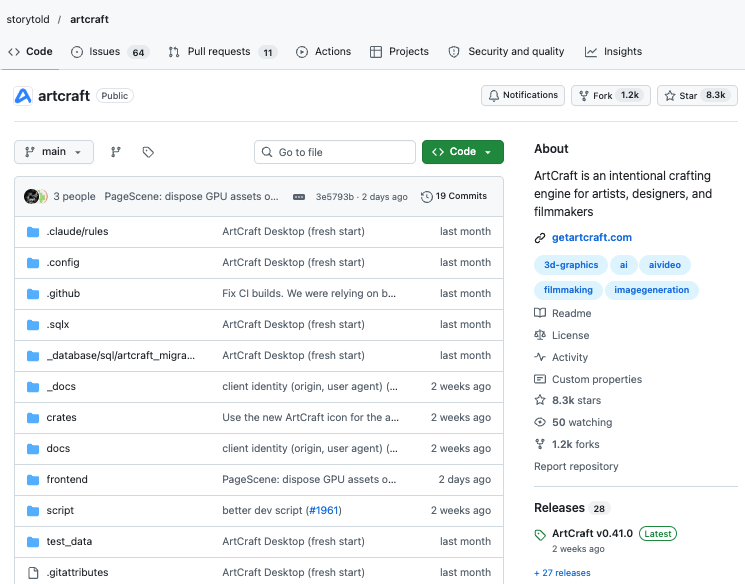View the Insights tab
The width and height of the screenshot is (745, 584).
pos(613,52)
